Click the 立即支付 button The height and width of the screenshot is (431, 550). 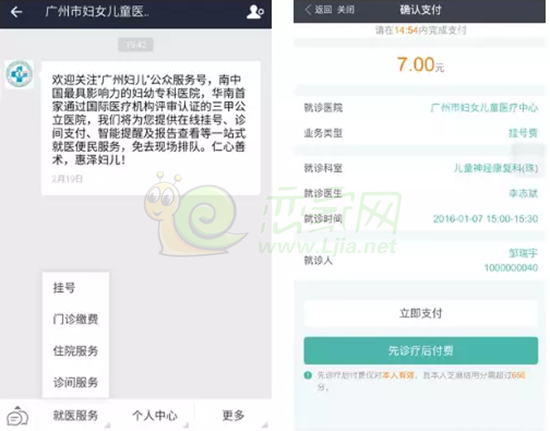[421, 313]
